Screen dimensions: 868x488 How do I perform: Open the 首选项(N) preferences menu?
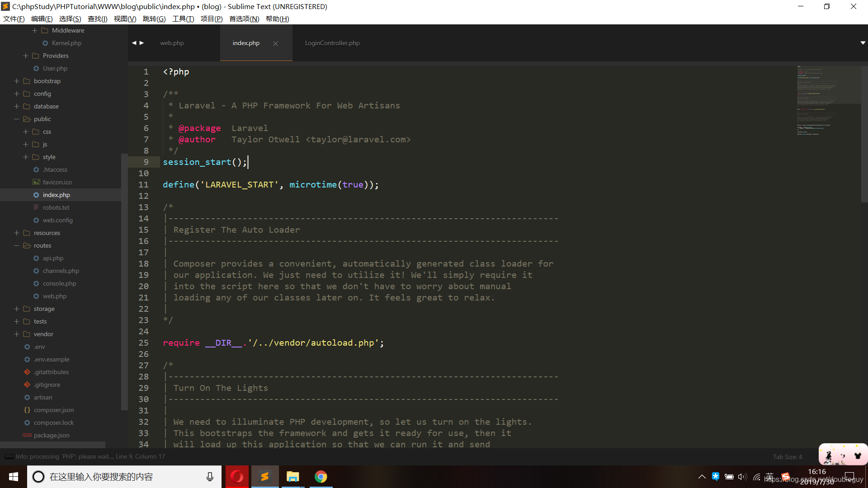tap(244, 19)
